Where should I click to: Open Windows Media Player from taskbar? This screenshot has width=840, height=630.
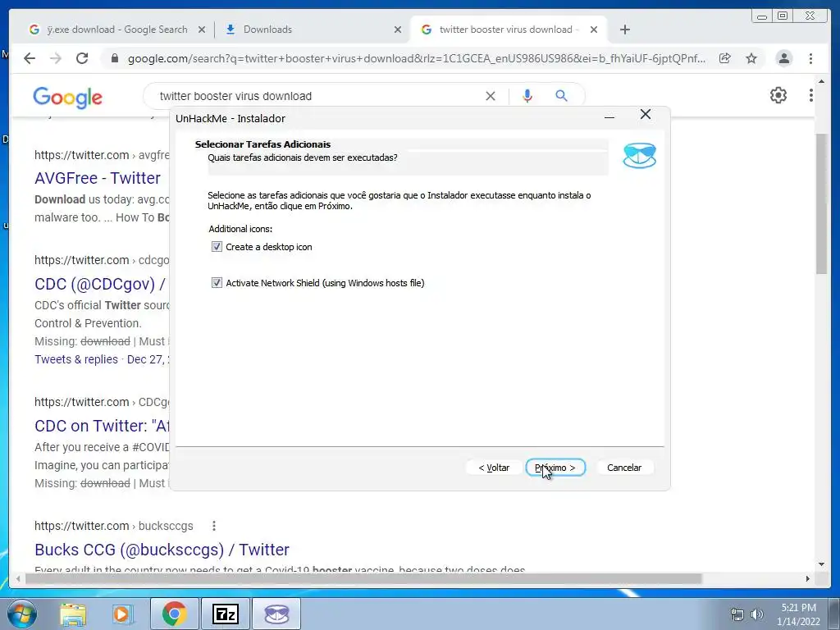[122, 614]
